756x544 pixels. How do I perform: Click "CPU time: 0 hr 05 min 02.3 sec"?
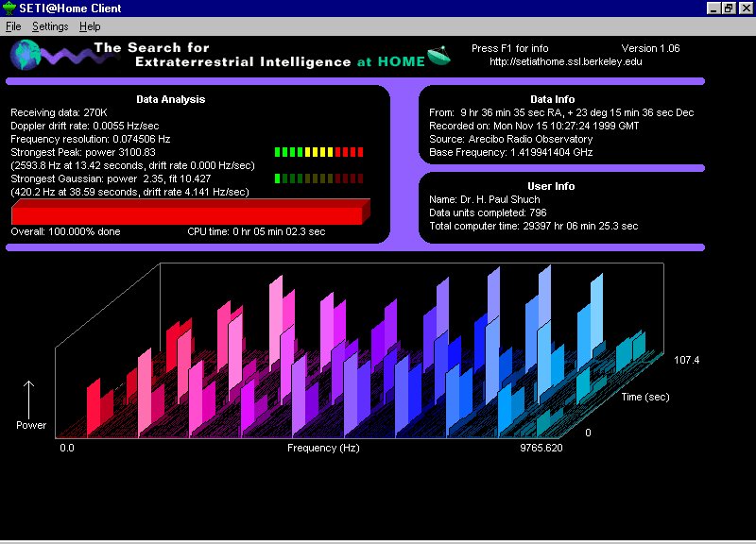coord(256,231)
